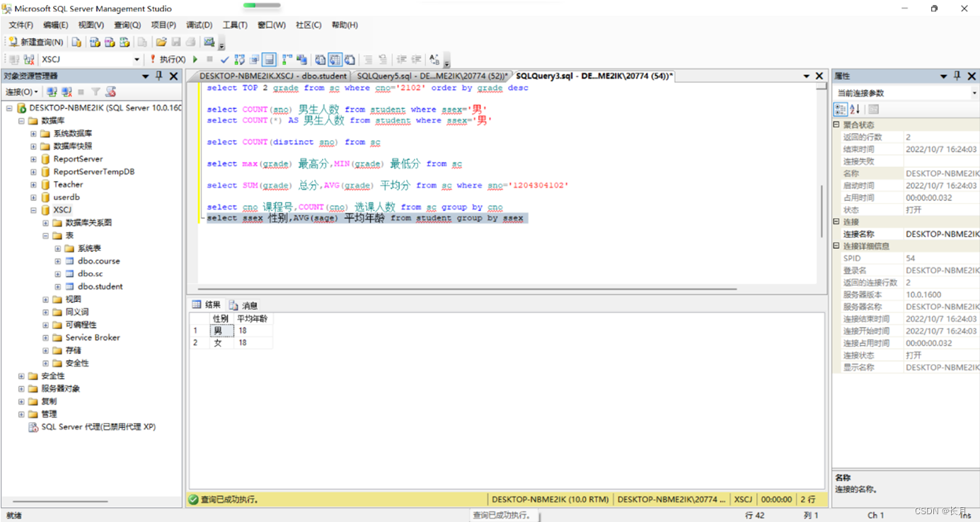
Task: Click the open file folder toolbar icon
Action: pos(161,42)
